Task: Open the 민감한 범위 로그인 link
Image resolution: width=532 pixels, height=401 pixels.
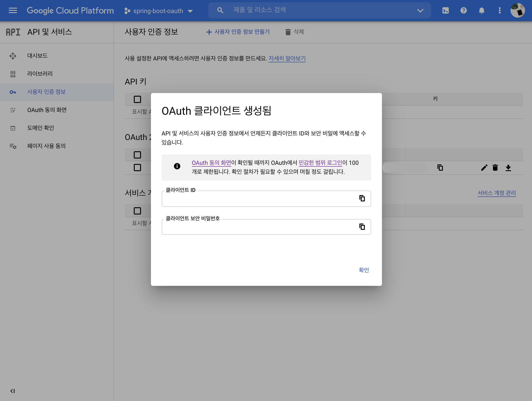Action: click(320, 163)
